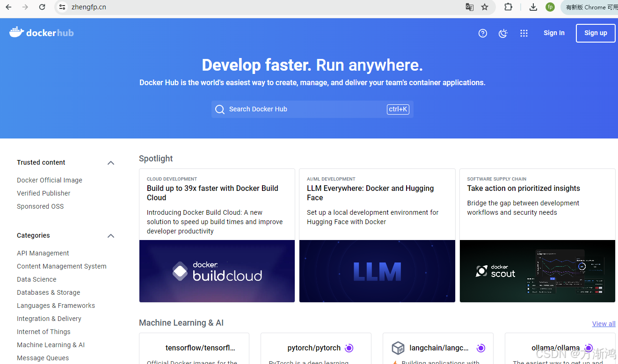Open Data Science category
Image resolution: width=618 pixels, height=364 pixels.
click(x=36, y=279)
